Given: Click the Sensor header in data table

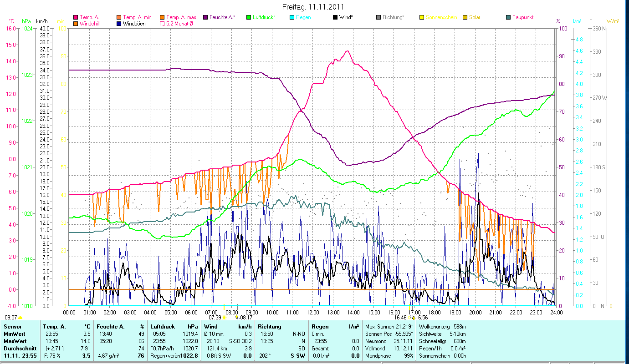Looking at the screenshot, I should point(12,326).
